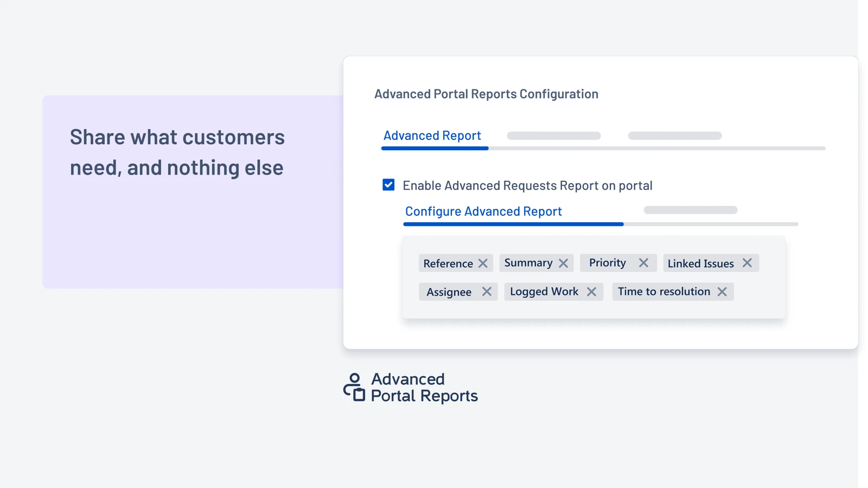The width and height of the screenshot is (868, 488).
Task: Open the Configure Advanced Report tab
Action: (483, 211)
